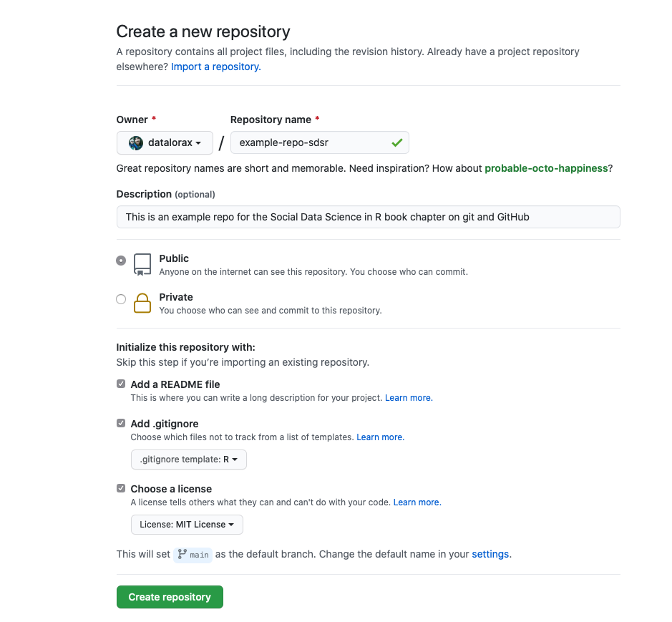Toggle the Choose a license checkbox

[121, 488]
